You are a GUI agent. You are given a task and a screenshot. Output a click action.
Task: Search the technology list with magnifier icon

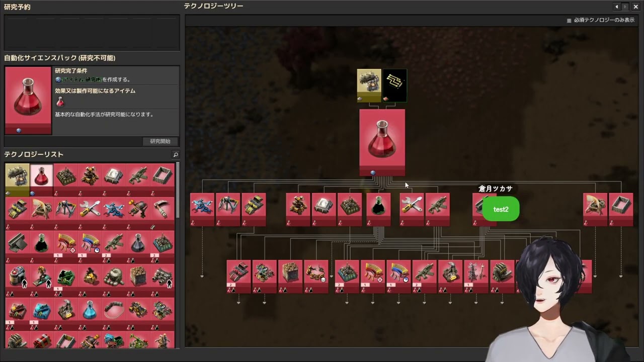click(175, 155)
